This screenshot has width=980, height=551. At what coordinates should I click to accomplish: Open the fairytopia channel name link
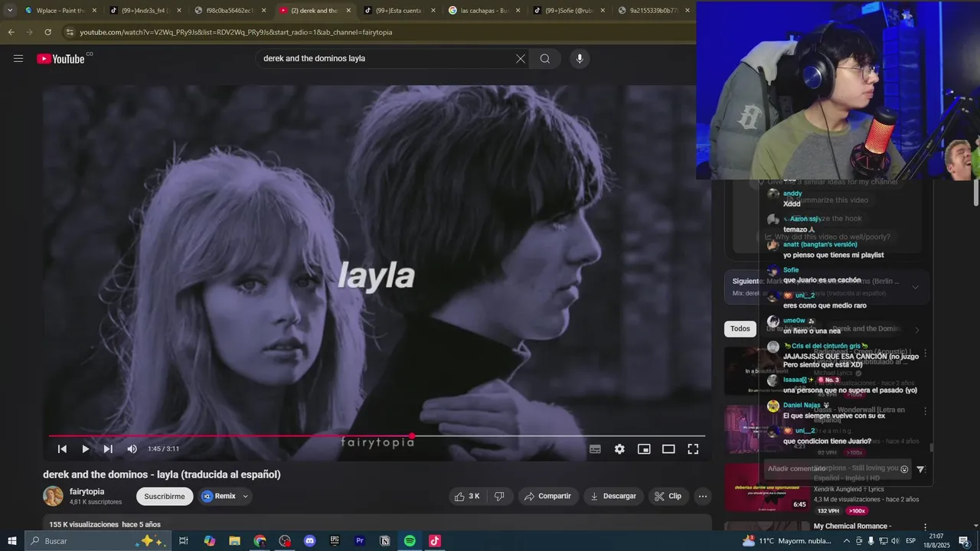(x=87, y=491)
